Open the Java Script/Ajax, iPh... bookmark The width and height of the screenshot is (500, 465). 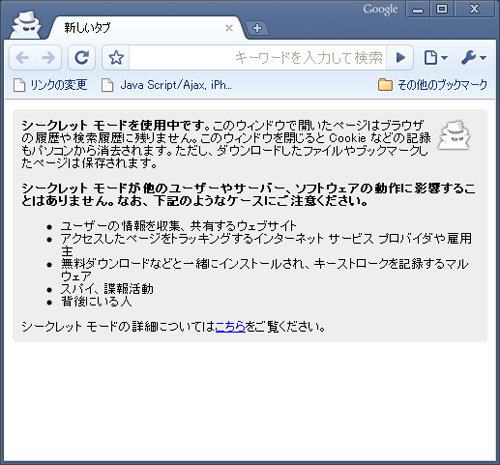pyautogui.click(x=166, y=85)
